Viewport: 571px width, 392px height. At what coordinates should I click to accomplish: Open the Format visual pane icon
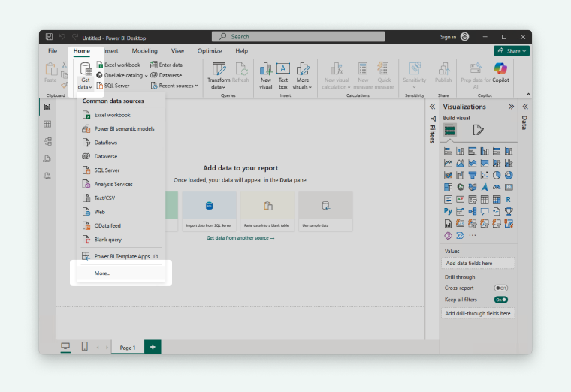[478, 130]
